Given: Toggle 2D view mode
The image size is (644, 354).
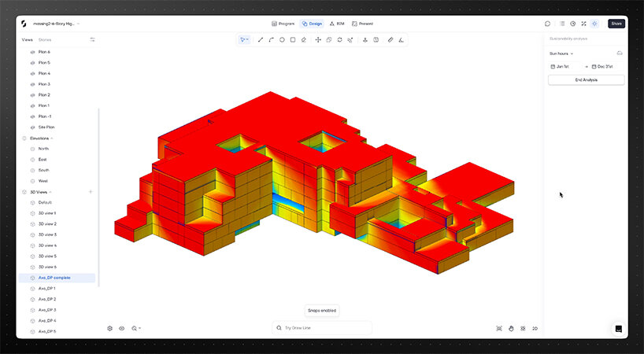Looking at the screenshot, I should (x=535, y=328).
